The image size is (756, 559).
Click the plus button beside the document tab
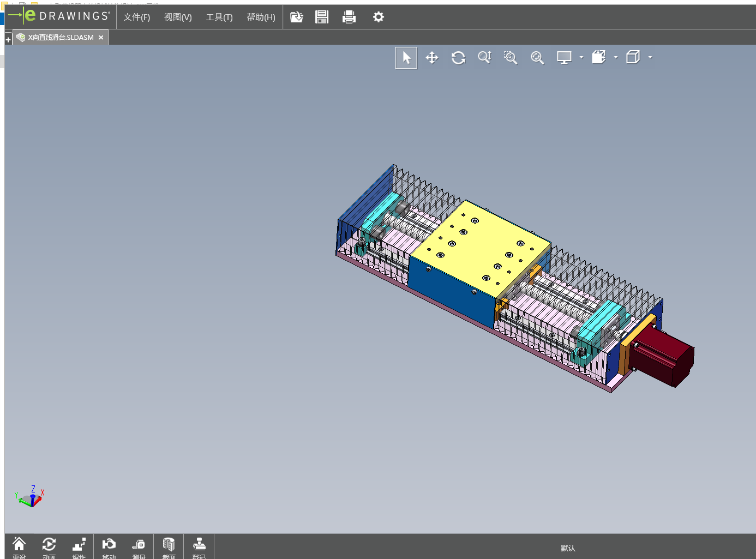(x=8, y=40)
